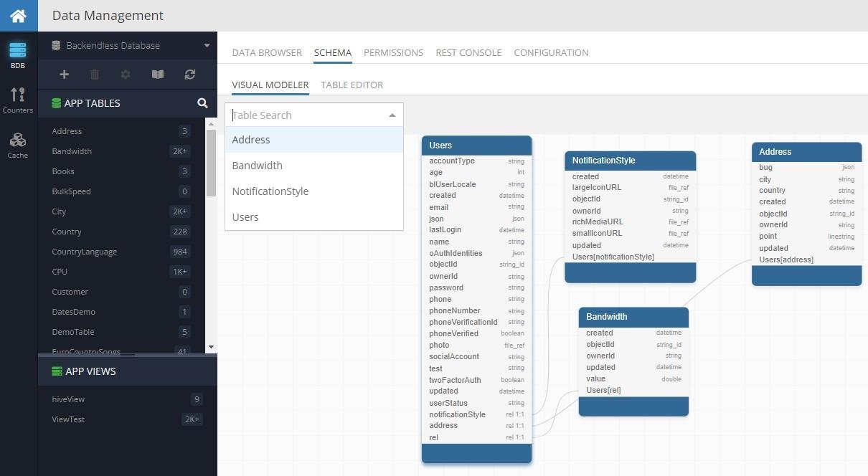Switch to the Data Browser tab
The image size is (868, 476).
(267, 52)
